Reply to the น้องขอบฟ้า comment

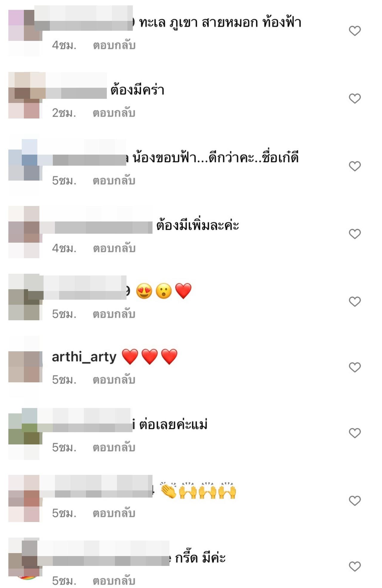coord(114,181)
